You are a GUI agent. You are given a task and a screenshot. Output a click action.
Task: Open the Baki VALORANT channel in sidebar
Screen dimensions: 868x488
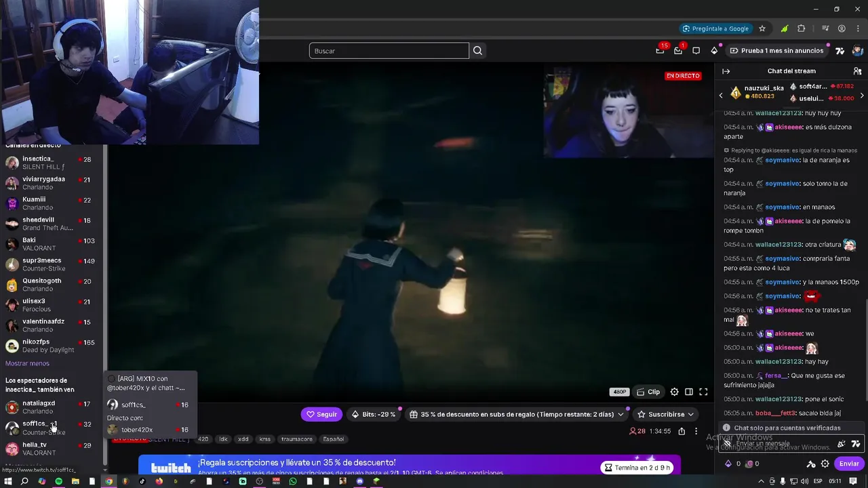point(51,244)
